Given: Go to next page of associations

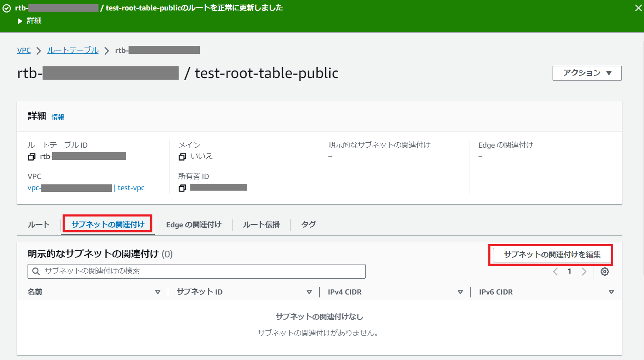Looking at the screenshot, I should point(584,272).
